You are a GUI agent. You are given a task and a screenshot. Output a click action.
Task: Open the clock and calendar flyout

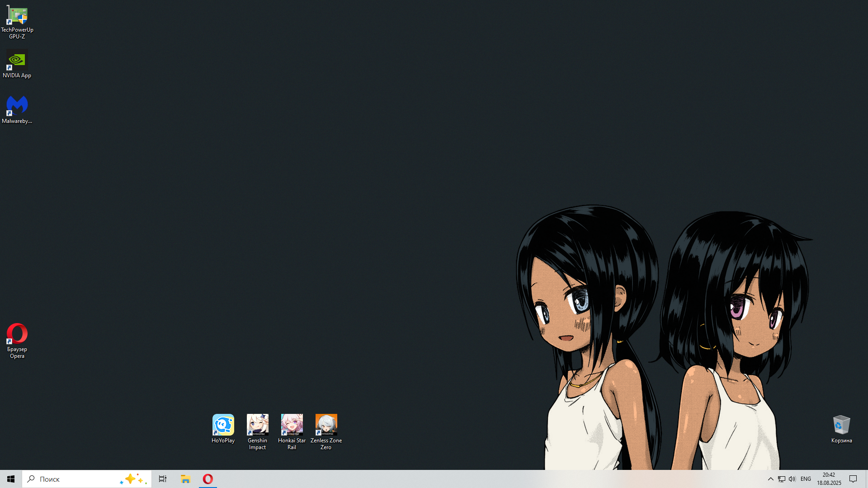[829, 479]
